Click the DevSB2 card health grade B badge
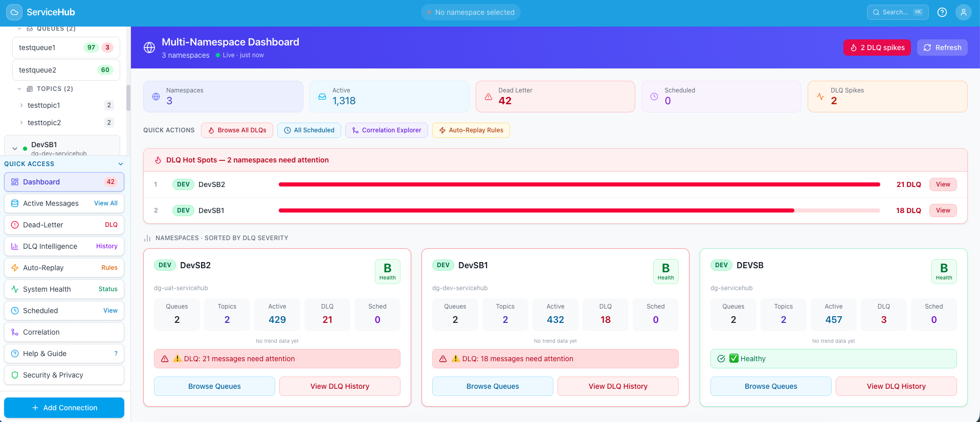The image size is (980, 422). click(x=388, y=271)
